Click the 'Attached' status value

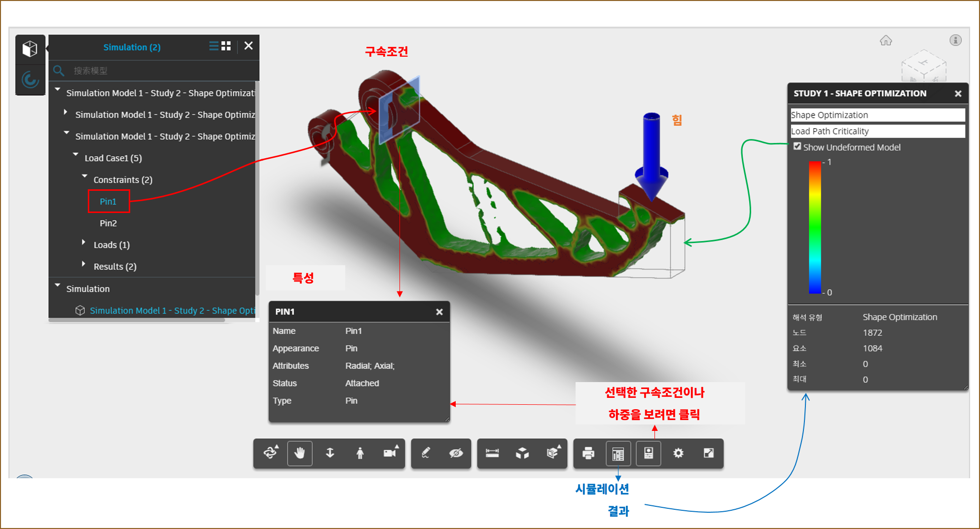[x=362, y=383]
